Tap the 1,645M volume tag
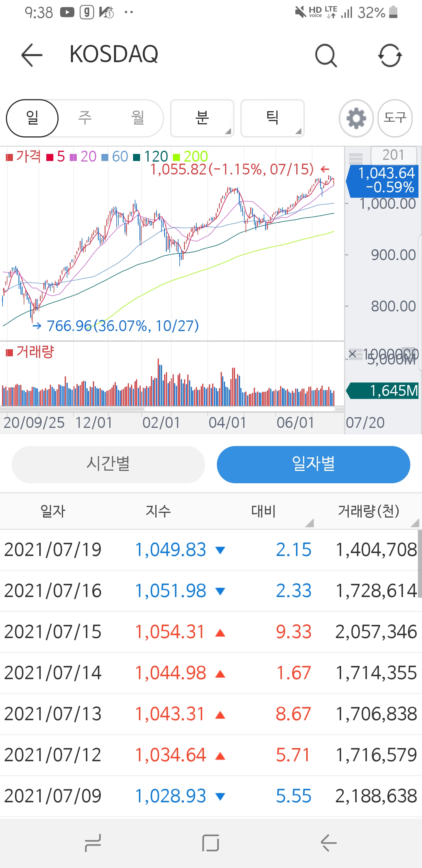 [383, 391]
